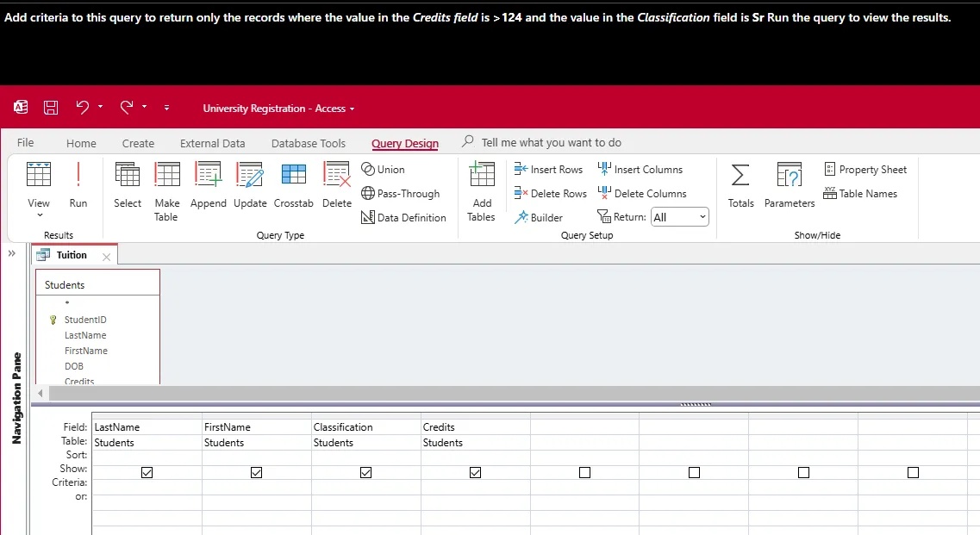The height and width of the screenshot is (535, 980).
Task: Open the Add Tables pane
Action: point(481,185)
